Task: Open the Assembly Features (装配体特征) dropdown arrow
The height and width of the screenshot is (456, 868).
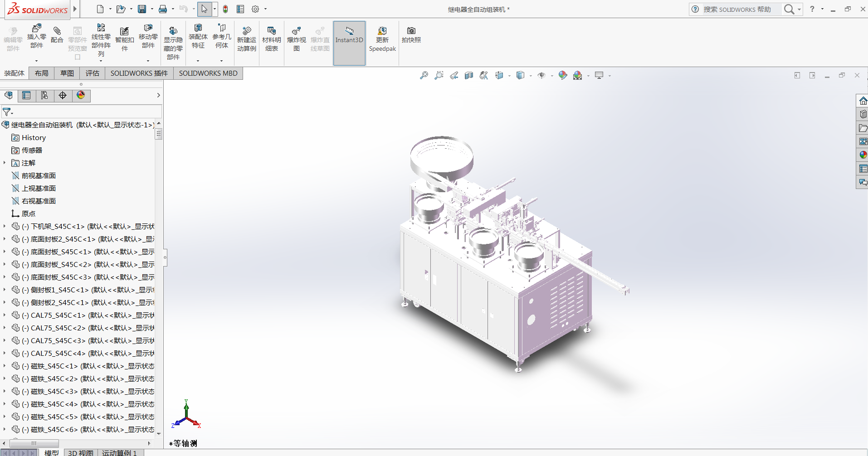Action: (198, 60)
